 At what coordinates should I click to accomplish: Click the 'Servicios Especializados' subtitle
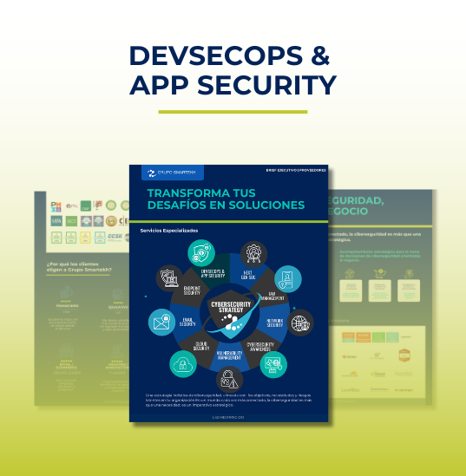pyautogui.click(x=169, y=231)
